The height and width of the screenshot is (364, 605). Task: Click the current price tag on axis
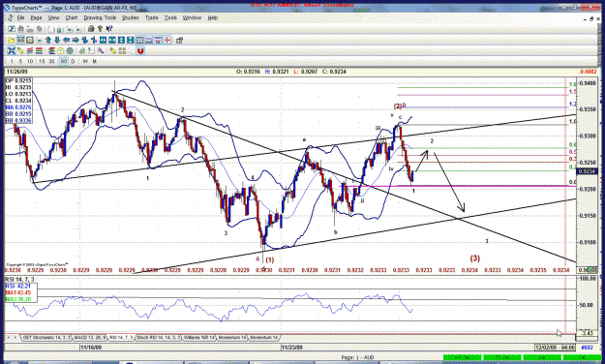click(x=588, y=171)
